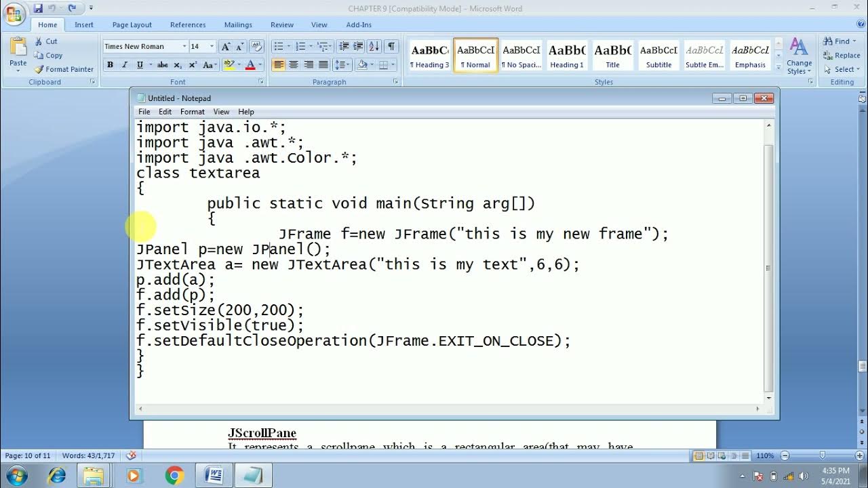Open Internet Explorer from the taskbar
The width and height of the screenshot is (868, 488).
point(56,476)
